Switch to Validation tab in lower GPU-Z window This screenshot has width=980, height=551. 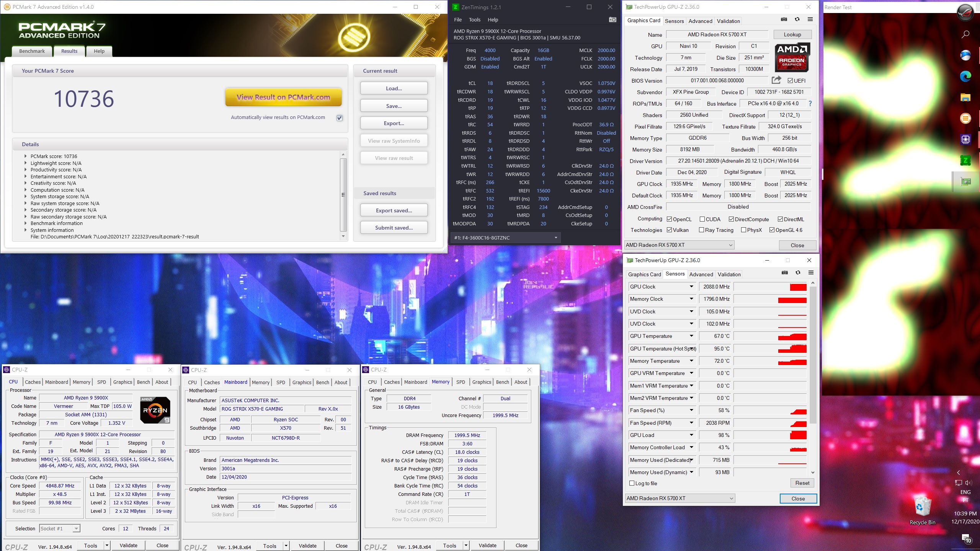coord(729,274)
